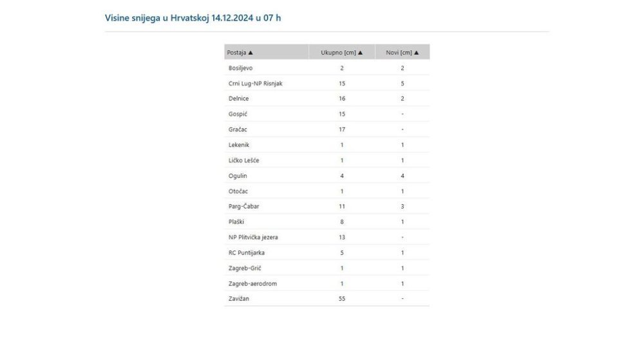Image resolution: width=644 pixels, height=353 pixels.
Task: Select the Crni Lug-NP Risnjak row
Action: 327,84
